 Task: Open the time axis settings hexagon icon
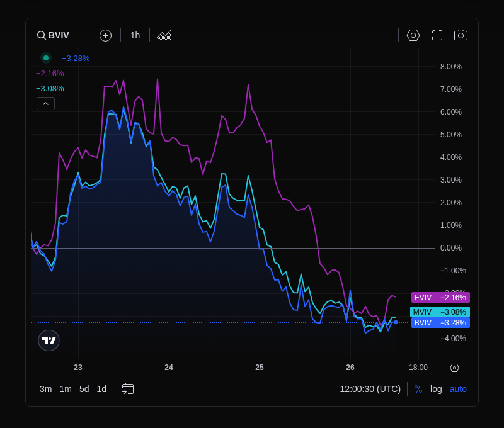click(x=454, y=368)
